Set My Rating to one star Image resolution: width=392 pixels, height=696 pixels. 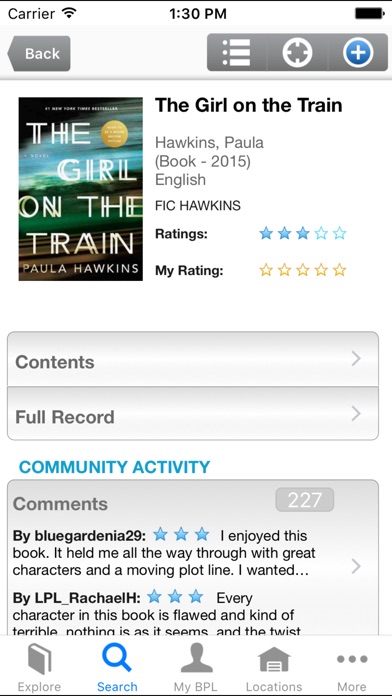266,270
